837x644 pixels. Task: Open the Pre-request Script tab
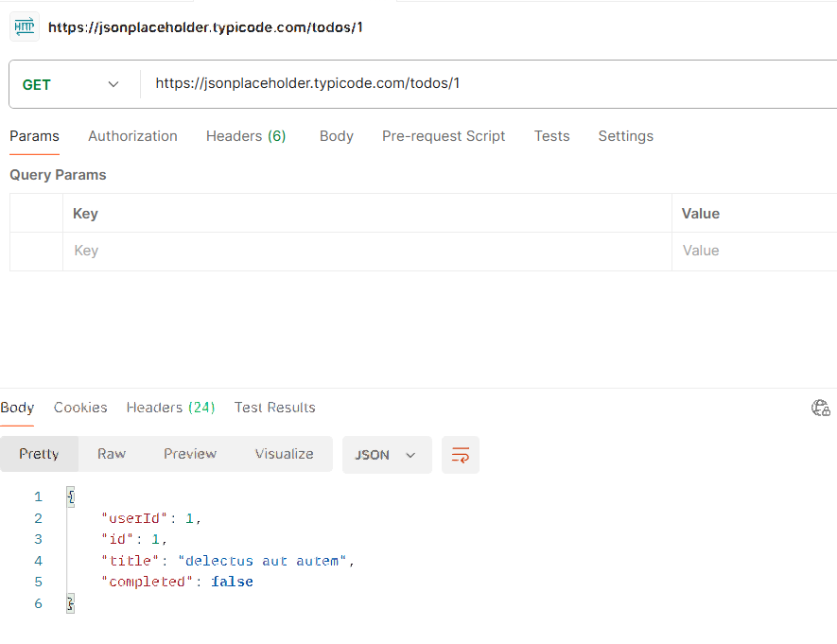tap(444, 136)
